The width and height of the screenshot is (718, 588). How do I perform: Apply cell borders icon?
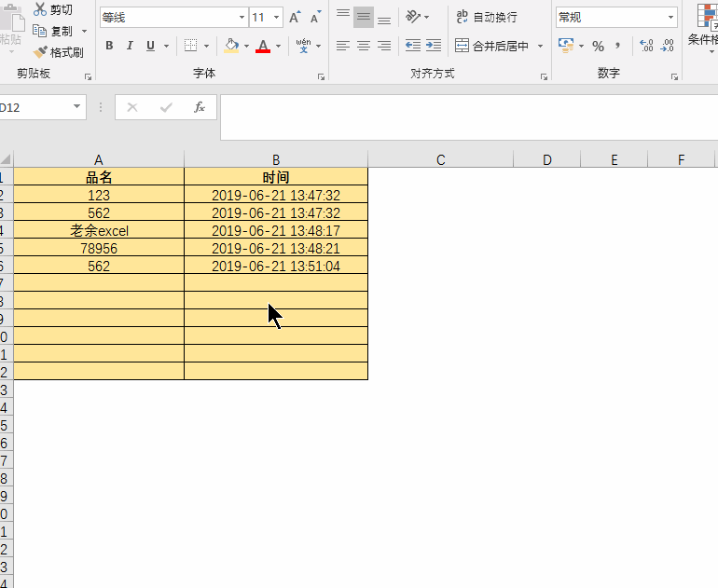(190, 46)
